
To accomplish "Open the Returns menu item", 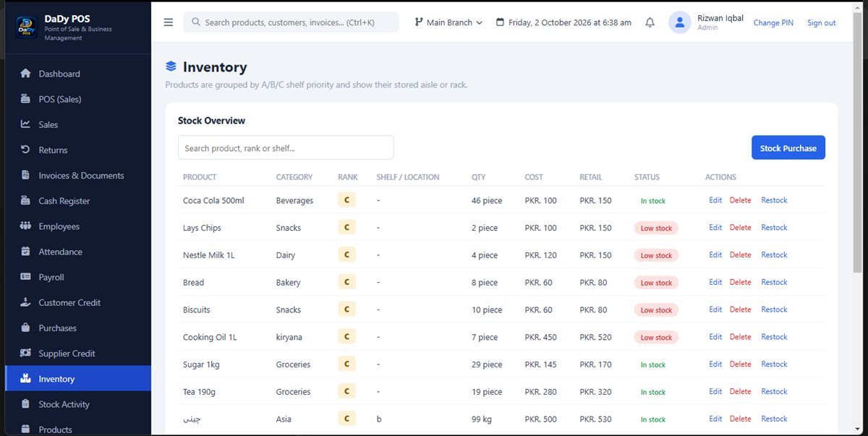I will [x=78, y=150].
